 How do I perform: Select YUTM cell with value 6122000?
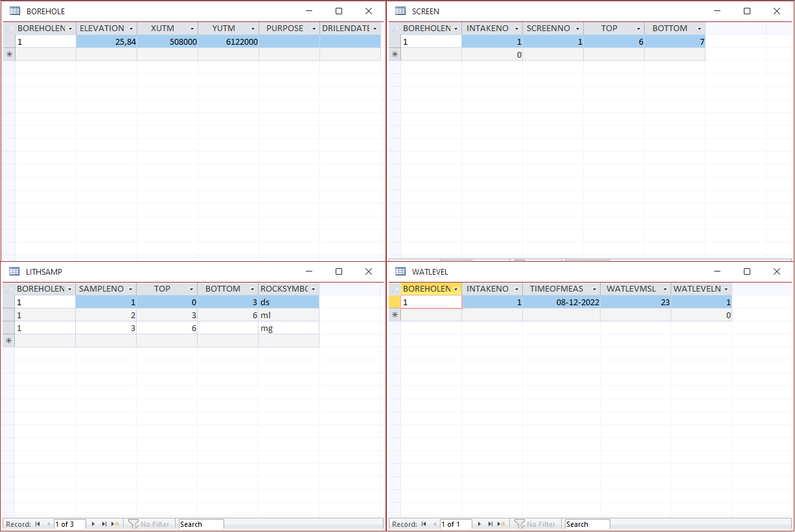pyautogui.click(x=229, y=41)
